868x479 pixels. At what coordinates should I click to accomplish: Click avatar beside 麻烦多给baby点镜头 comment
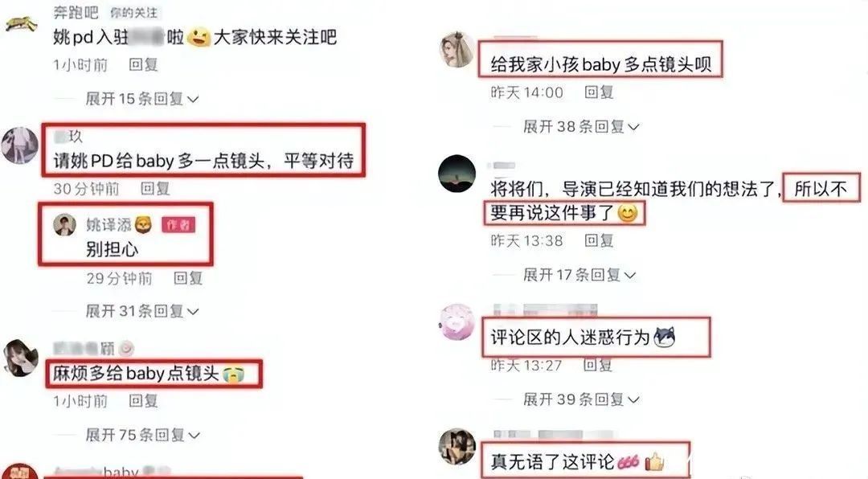click(x=21, y=358)
